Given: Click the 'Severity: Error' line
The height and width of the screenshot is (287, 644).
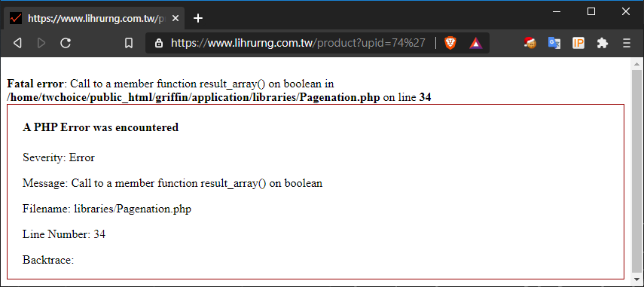Looking at the screenshot, I should 59,157.
